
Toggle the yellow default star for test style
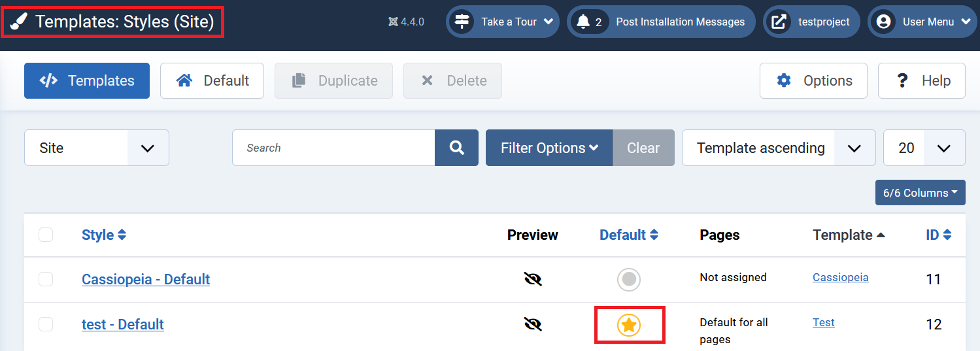tap(629, 324)
